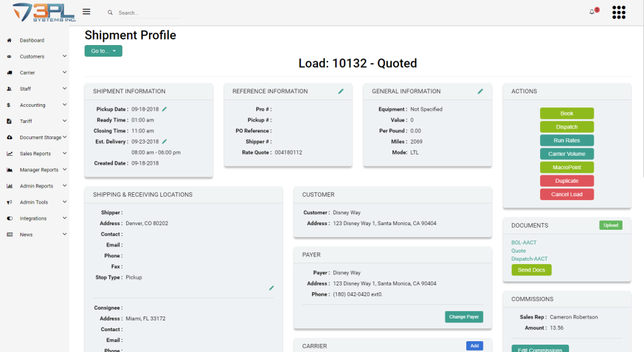644x352 pixels.
Task: Click the Edit Commissions button
Action: tap(540, 349)
